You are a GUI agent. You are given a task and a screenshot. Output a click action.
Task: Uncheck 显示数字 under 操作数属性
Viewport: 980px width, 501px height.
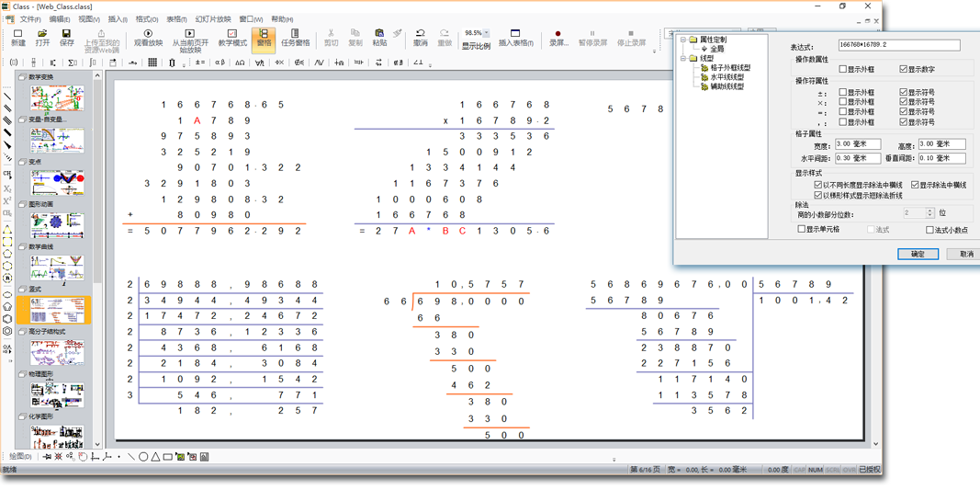pyautogui.click(x=904, y=70)
